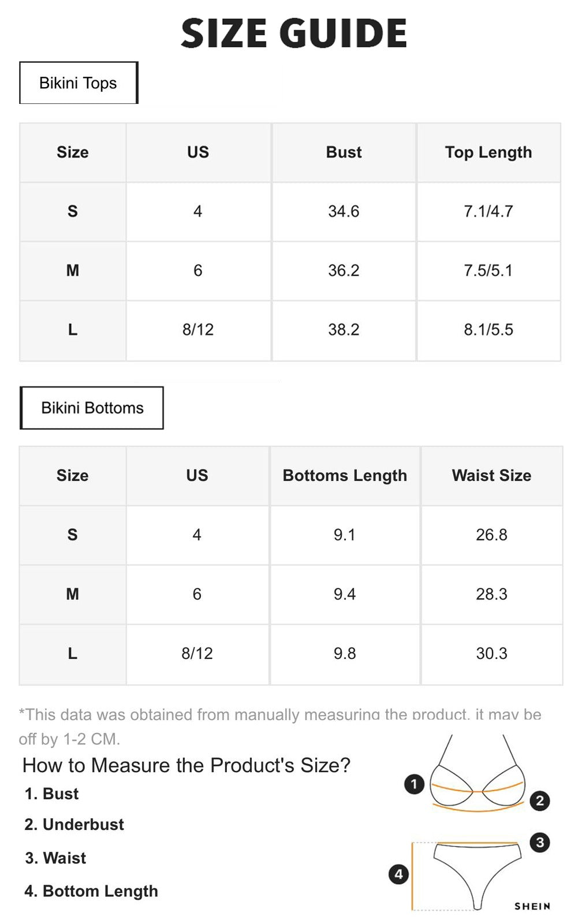
Task: Click the 36.2 bust measurement cell
Action: 344,271
